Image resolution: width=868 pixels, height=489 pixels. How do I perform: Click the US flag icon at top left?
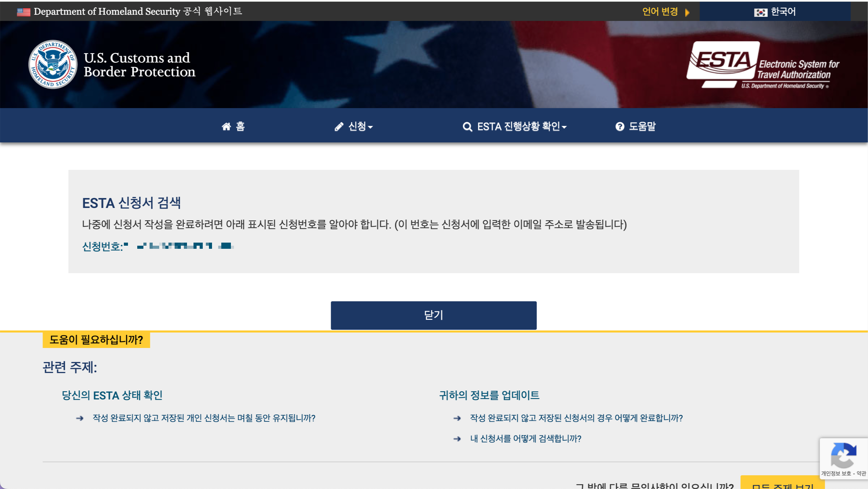click(x=24, y=12)
